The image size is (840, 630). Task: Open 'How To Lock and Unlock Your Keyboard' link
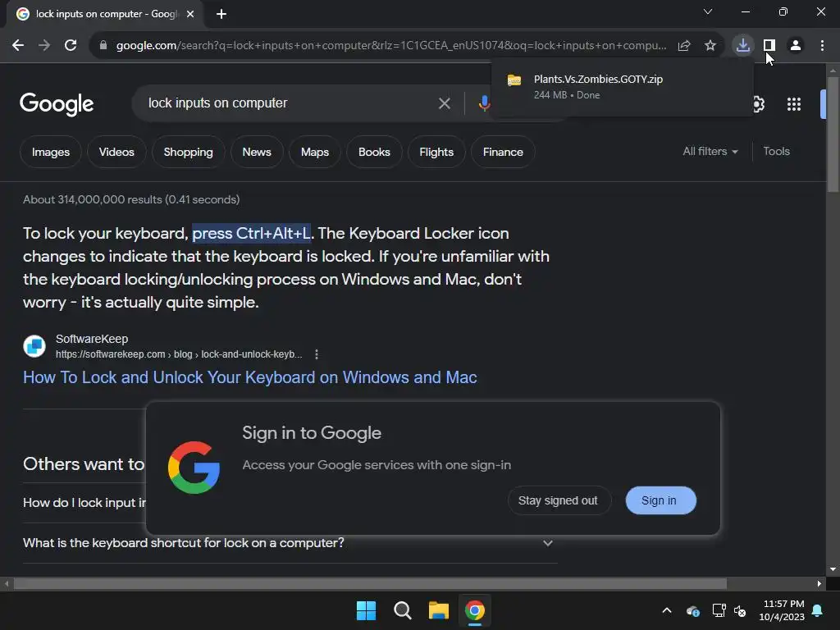249,377
